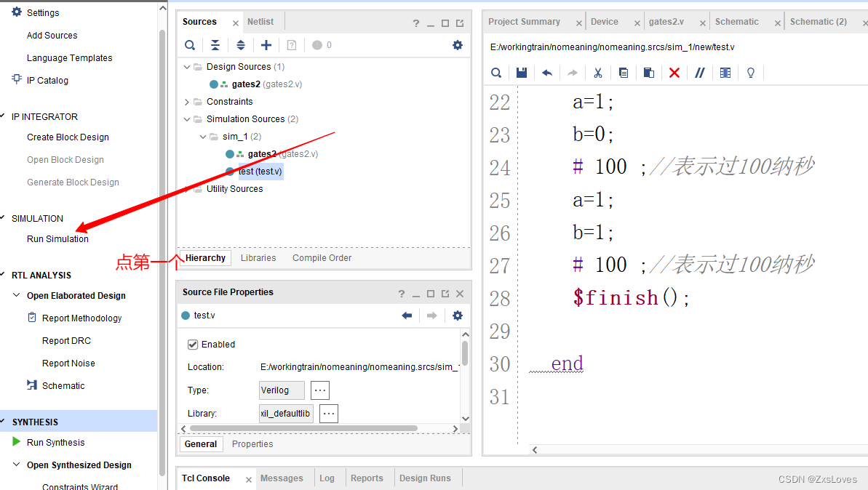Open the Project Summary tab
The image size is (868, 490).
point(525,22)
